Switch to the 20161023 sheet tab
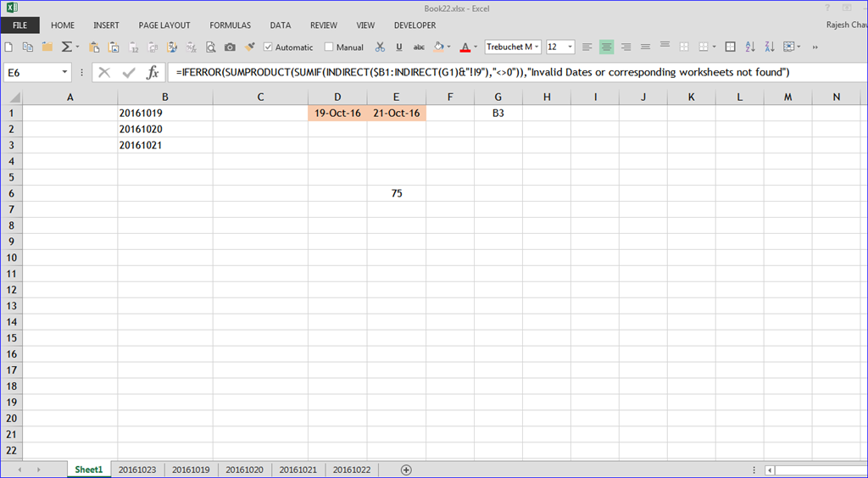Screen dimensions: 868x478 pyautogui.click(x=137, y=470)
